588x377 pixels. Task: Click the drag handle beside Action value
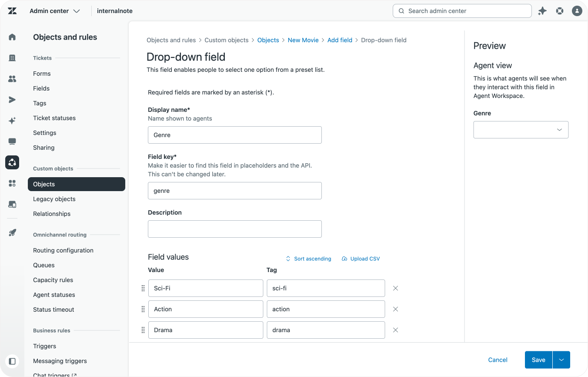(143, 309)
